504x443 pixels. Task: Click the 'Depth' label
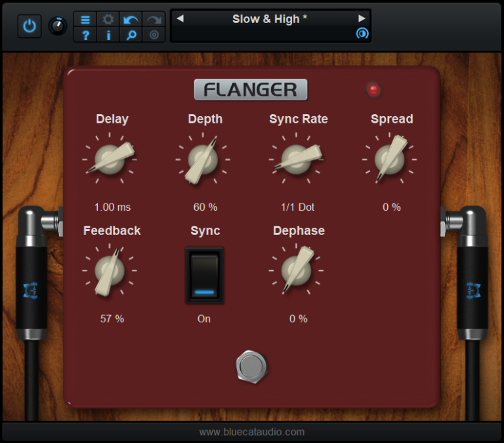205,119
